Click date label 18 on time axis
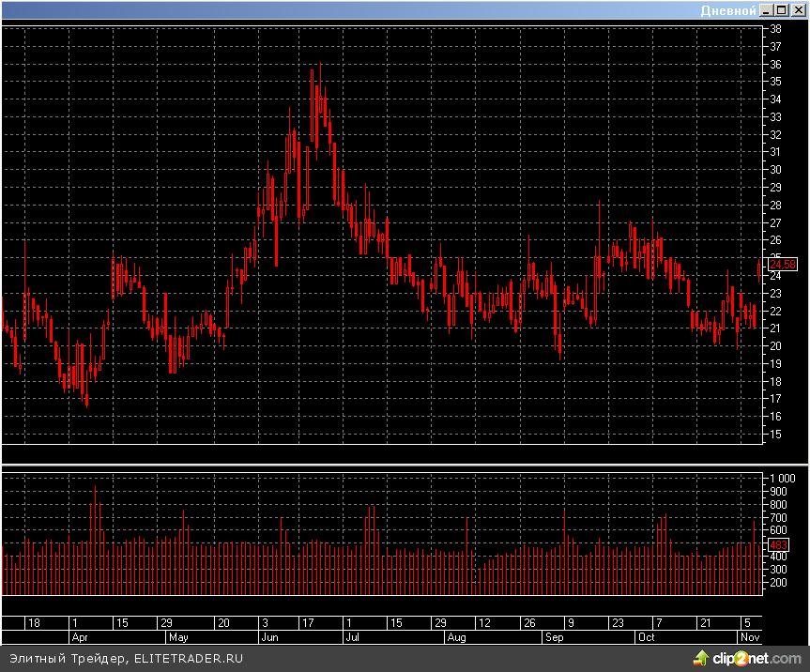The image size is (810, 672). point(34,623)
